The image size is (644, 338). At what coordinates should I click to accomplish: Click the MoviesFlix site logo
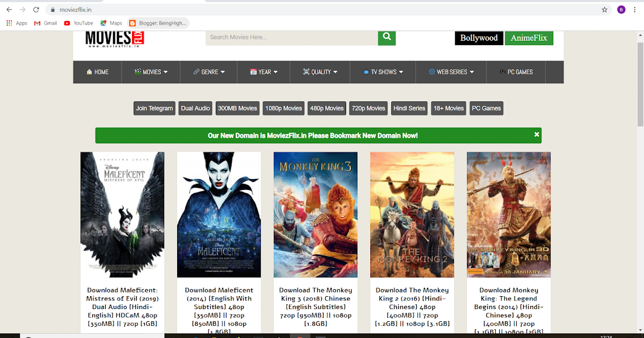[x=114, y=38]
